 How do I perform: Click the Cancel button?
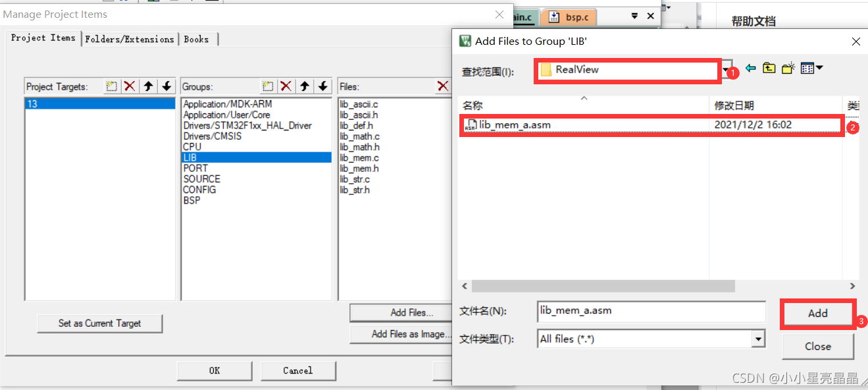click(x=298, y=371)
